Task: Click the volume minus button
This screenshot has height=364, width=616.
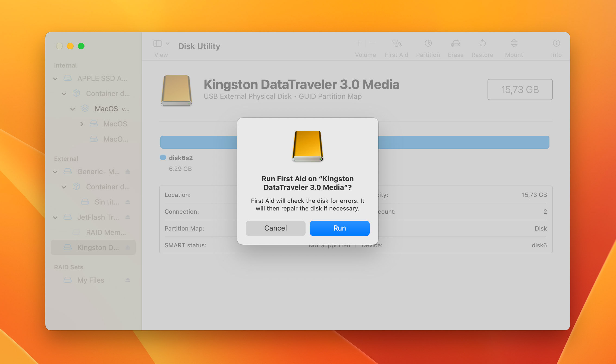Action: tap(373, 44)
